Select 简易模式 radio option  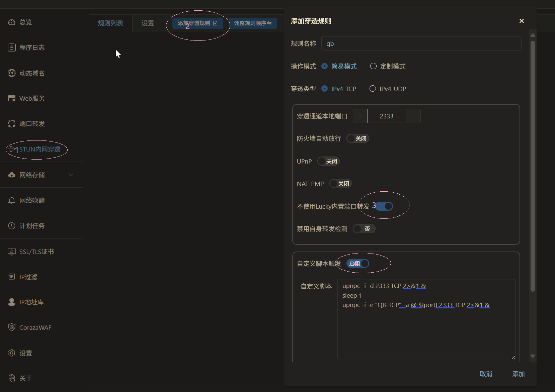[339, 66]
